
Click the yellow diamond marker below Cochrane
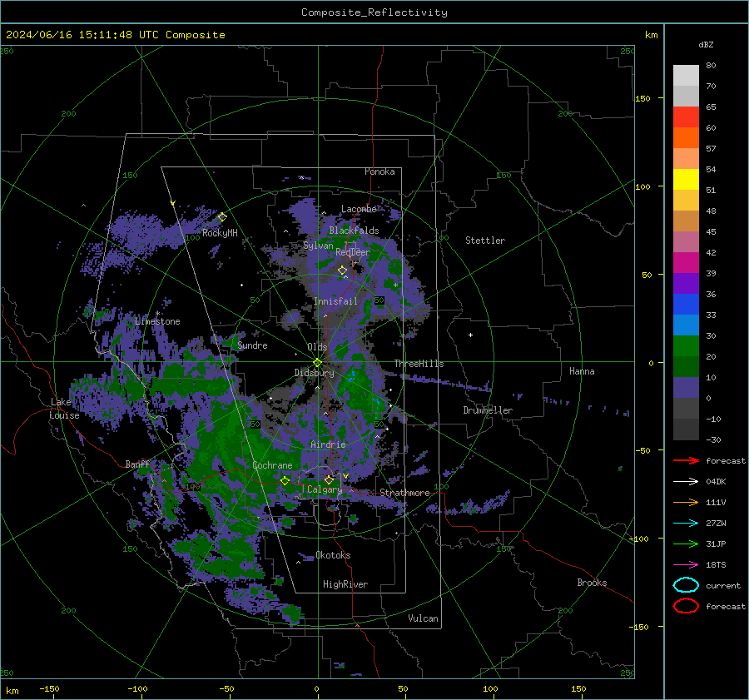(x=285, y=480)
